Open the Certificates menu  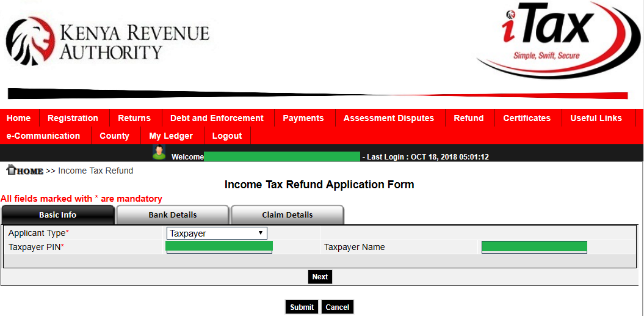click(527, 118)
